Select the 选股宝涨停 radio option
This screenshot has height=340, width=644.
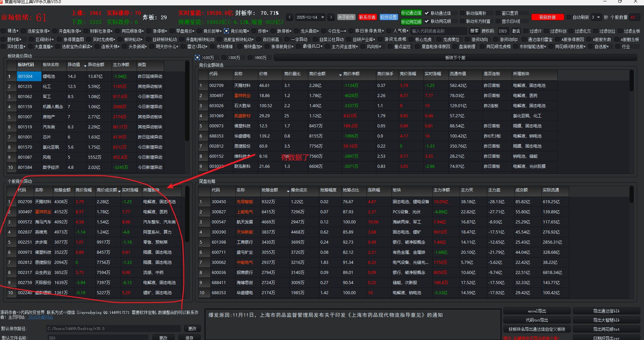[23, 31]
